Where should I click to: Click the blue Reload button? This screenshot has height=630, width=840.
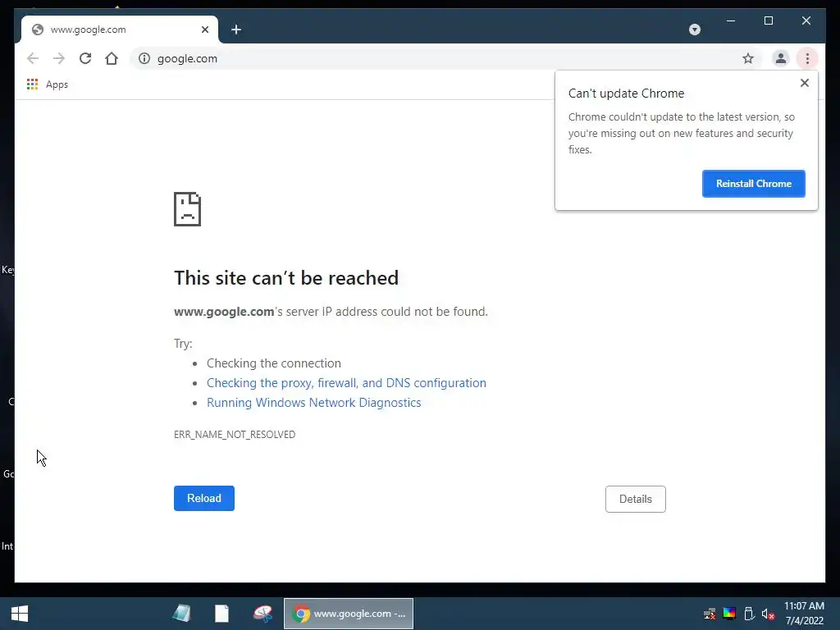coord(204,498)
